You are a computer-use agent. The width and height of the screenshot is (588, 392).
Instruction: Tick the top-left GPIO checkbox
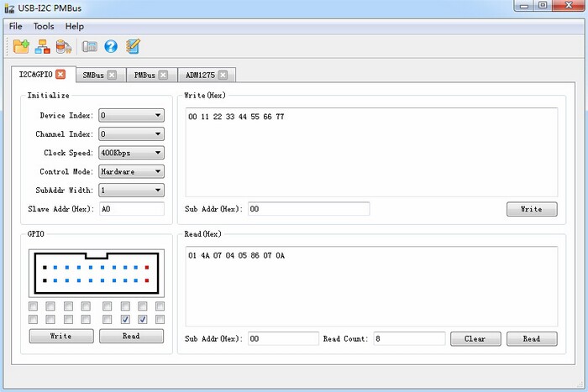coord(33,306)
